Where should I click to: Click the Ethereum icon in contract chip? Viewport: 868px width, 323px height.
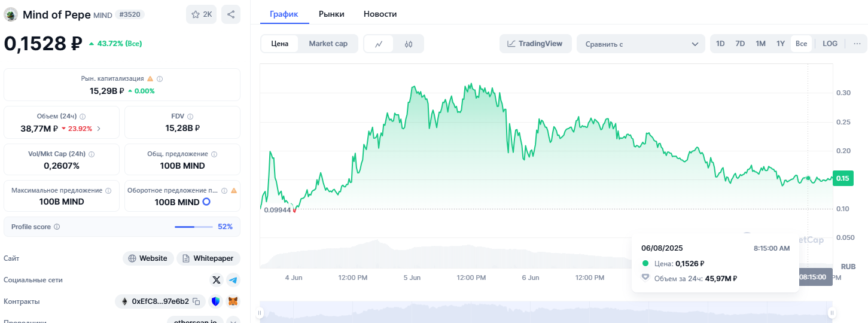coord(124,301)
